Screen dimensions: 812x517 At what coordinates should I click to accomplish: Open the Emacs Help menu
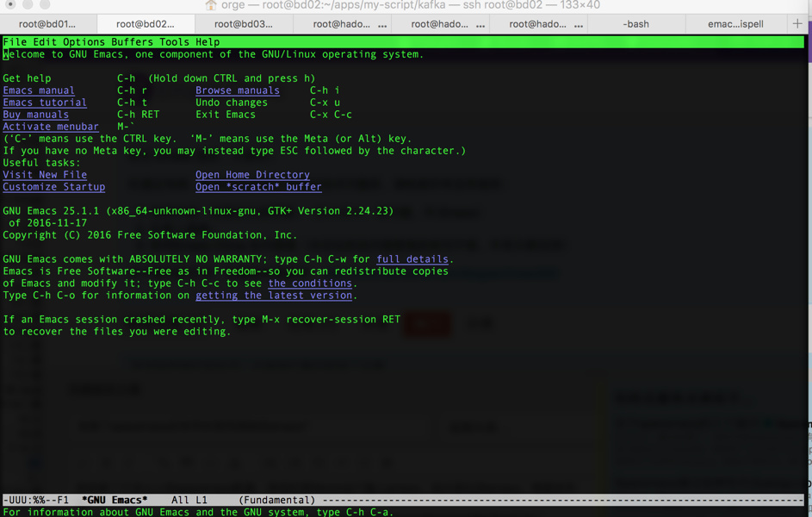click(208, 42)
